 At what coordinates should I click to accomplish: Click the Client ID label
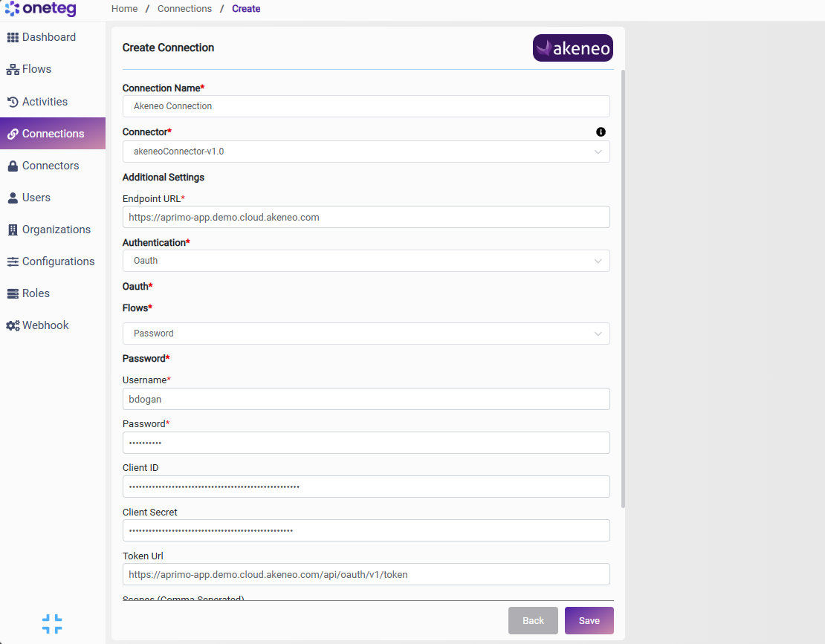[140, 468]
